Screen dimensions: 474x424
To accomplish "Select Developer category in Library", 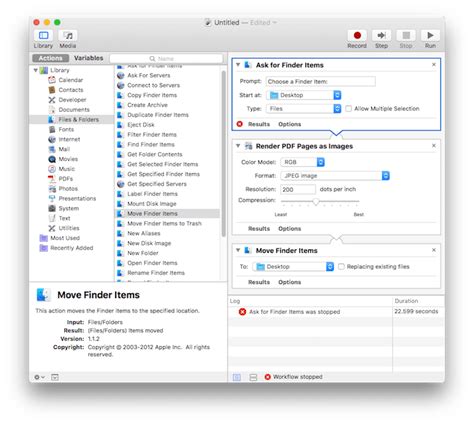I will point(72,100).
